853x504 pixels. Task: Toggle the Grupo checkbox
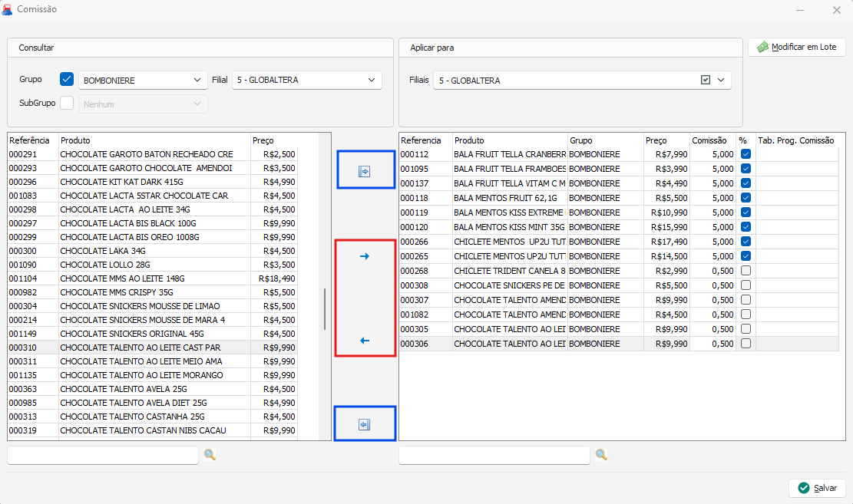[x=67, y=79]
